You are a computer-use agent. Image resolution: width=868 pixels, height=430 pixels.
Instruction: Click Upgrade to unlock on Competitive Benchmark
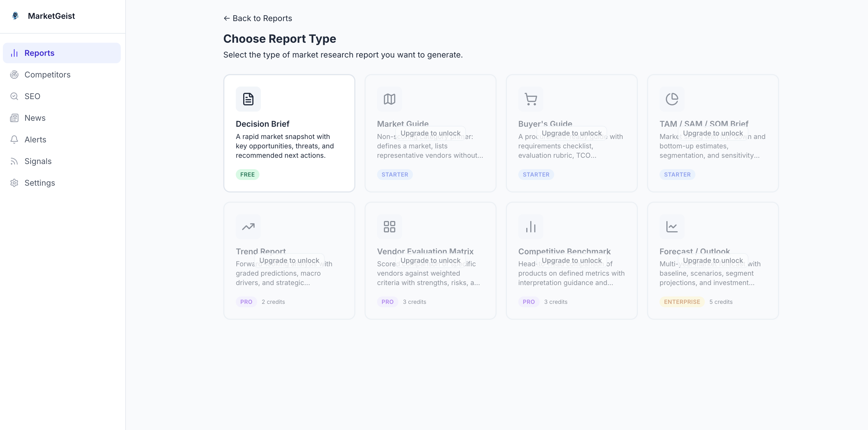[x=572, y=260]
